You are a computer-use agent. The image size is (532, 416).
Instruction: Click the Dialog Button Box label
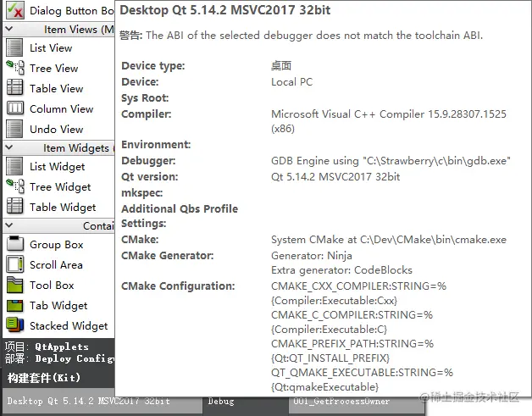pyautogui.click(x=72, y=10)
